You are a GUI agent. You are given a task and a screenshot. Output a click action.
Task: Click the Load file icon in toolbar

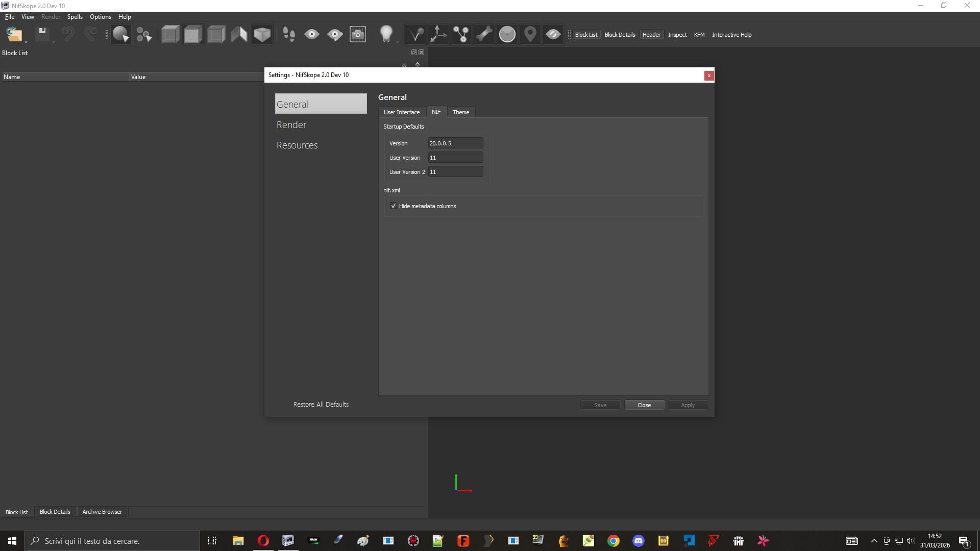click(x=14, y=35)
